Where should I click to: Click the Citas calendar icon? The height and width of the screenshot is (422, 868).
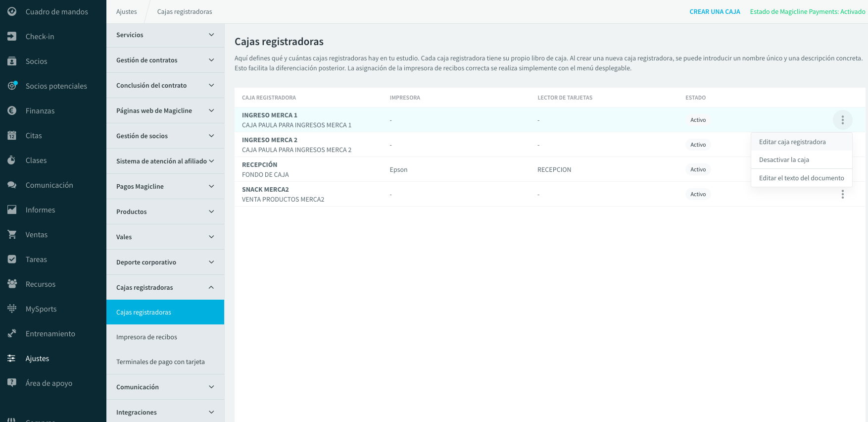click(x=12, y=135)
